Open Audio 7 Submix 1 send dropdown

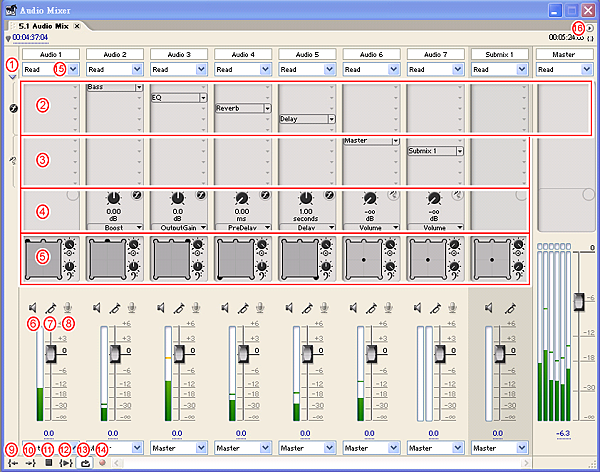pos(460,151)
